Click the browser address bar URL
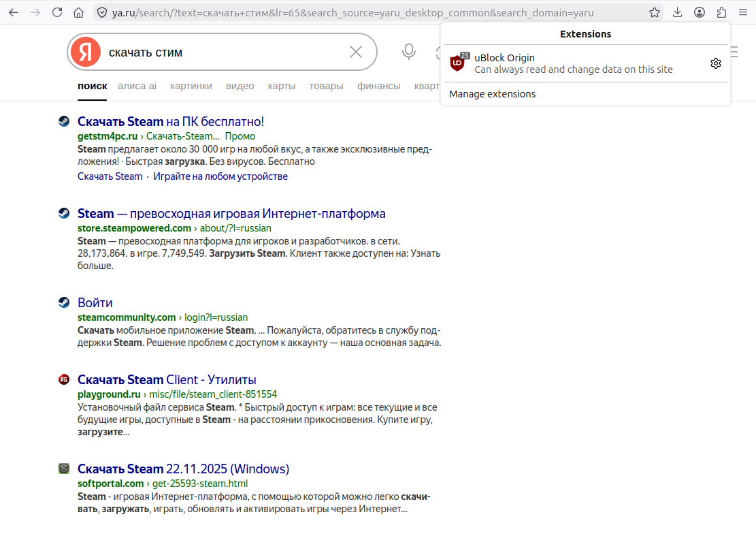 click(353, 12)
